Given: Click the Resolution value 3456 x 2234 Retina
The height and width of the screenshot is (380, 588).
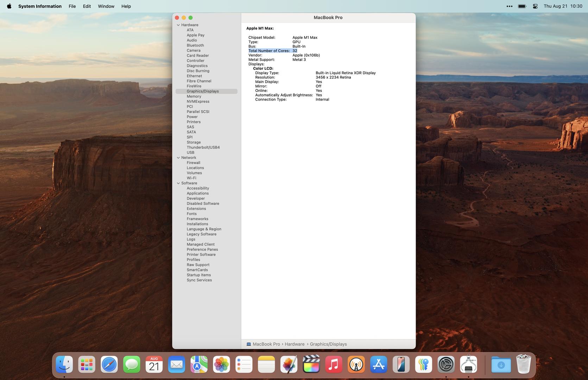Looking at the screenshot, I should tap(333, 77).
